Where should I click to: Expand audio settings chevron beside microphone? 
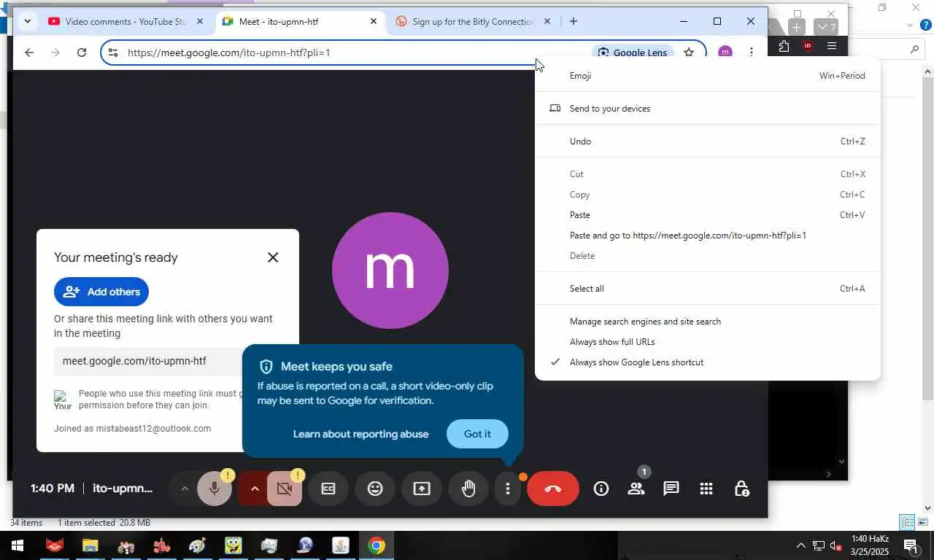coord(185,489)
